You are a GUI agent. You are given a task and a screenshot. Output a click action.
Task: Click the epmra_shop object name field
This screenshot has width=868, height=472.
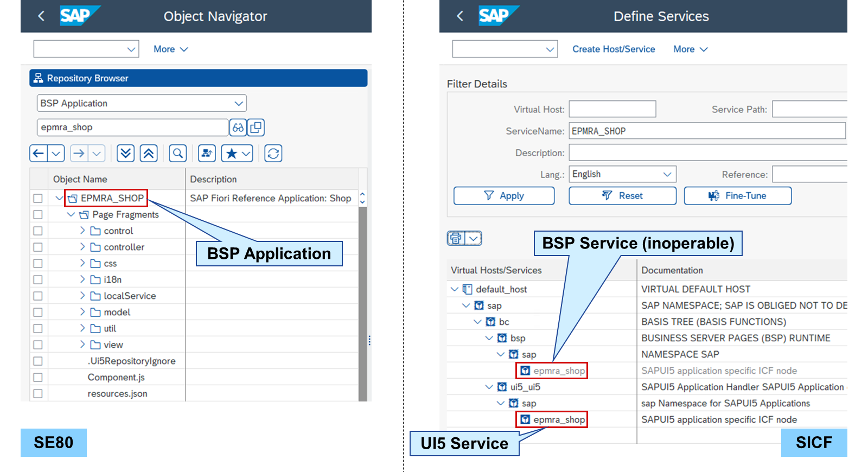133,127
